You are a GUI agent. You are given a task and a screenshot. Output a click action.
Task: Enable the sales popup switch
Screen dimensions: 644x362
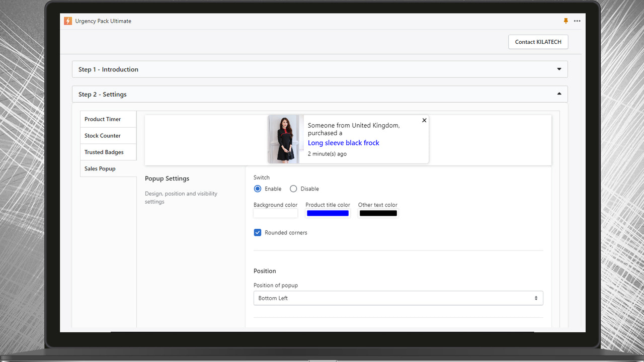pyautogui.click(x=257, y=189)
